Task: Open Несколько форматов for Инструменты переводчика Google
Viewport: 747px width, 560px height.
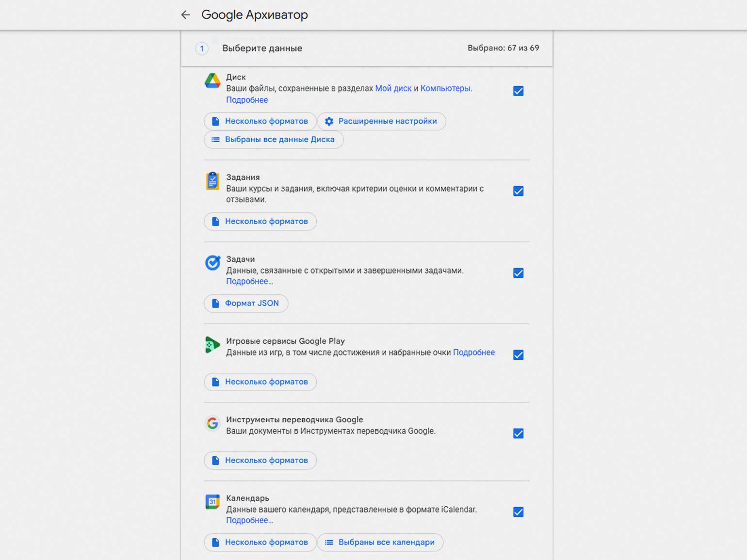Action: click(x=260, y=461)
